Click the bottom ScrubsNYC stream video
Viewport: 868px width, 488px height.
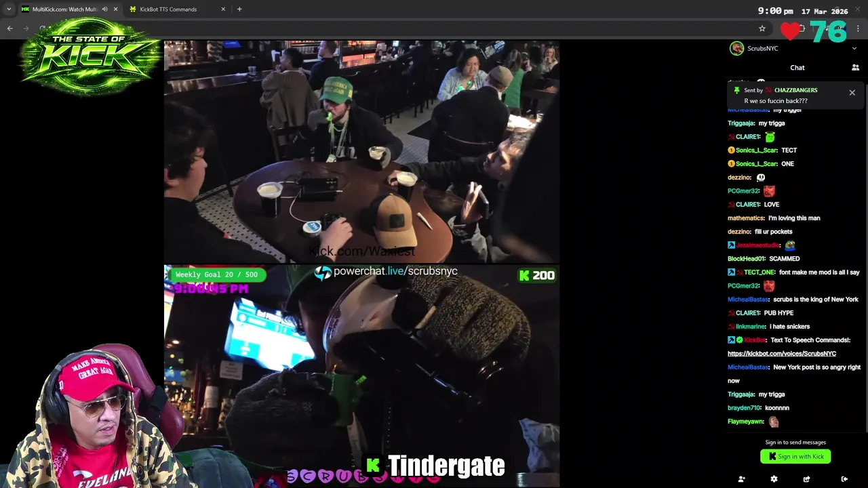[x=361, y=376]
